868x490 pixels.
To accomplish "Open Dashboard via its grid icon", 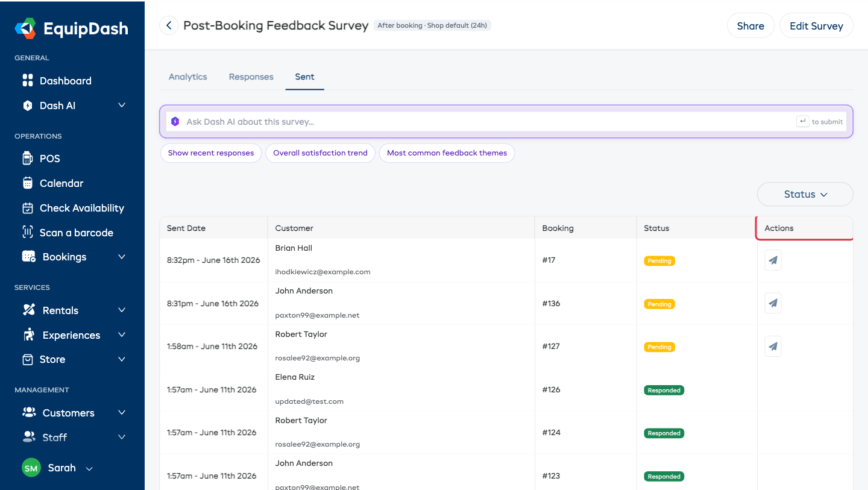I will coord(28,81).
